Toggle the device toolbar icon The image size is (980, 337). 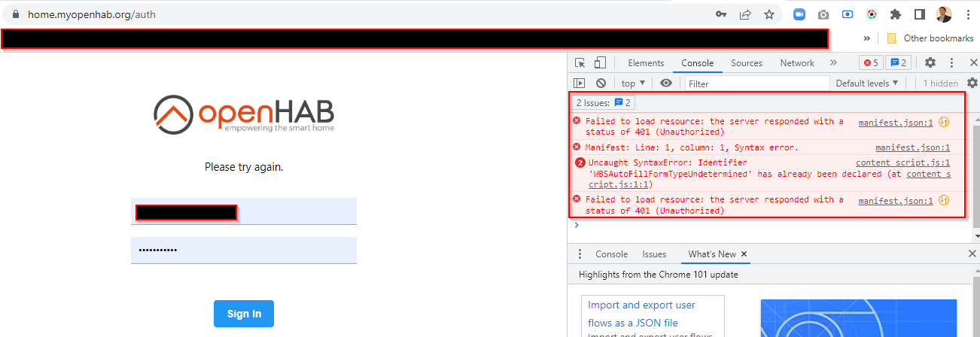600,63
